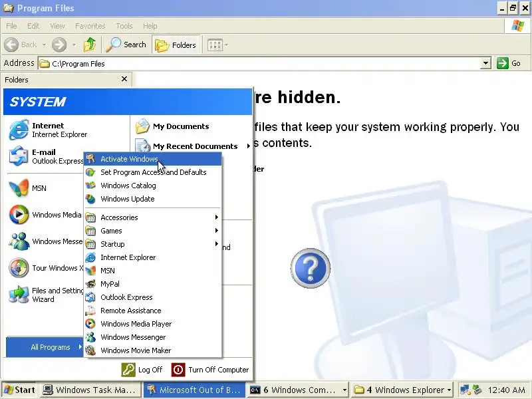
Task: Select the pinned MSN entry
Action: [x=45, y=188]
